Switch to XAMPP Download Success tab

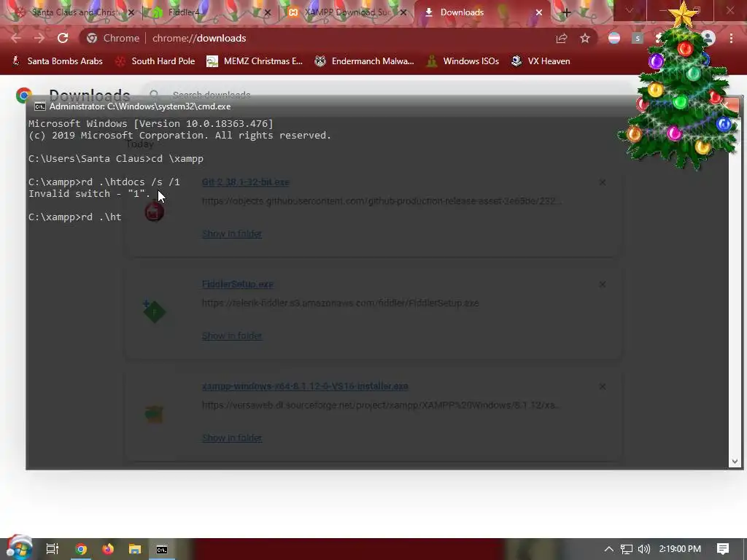[x=348, y=12]
